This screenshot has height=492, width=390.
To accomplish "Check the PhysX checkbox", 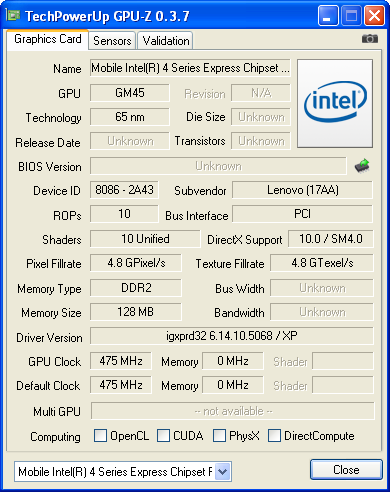I will (x=219, y=436).
